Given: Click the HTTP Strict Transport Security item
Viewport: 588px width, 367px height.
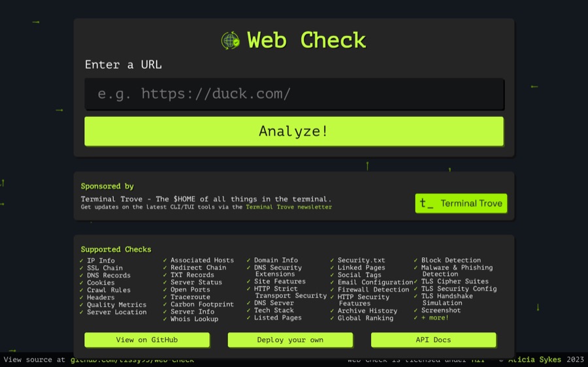Looking at the screenshot, I should pyautogui.click(x=291, y=292).
